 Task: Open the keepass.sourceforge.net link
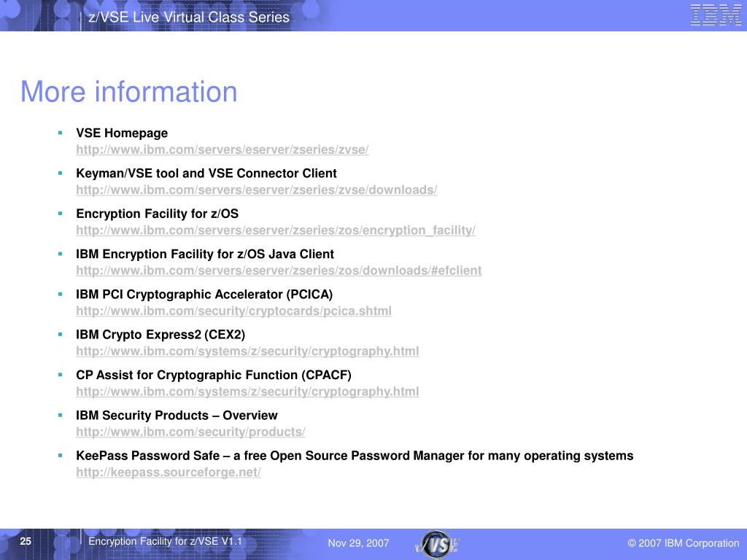click(169, 472)
